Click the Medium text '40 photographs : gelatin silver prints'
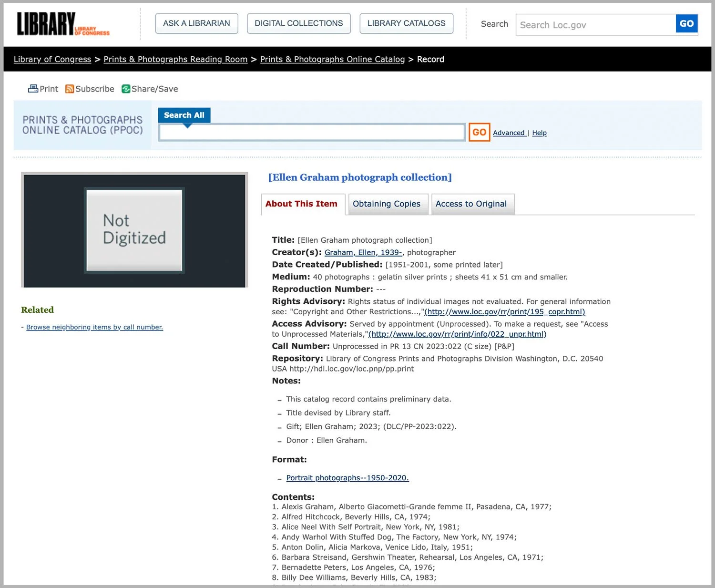 380,277
